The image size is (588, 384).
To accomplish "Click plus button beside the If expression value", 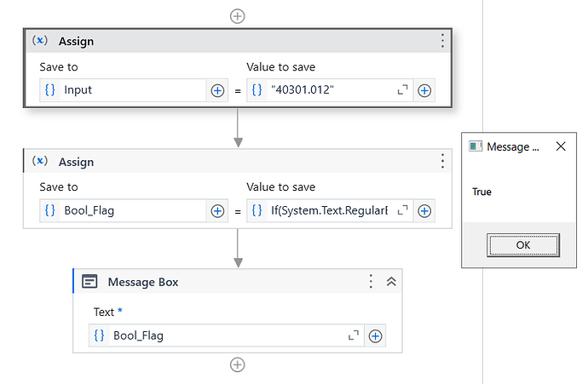I will point(424,211).
